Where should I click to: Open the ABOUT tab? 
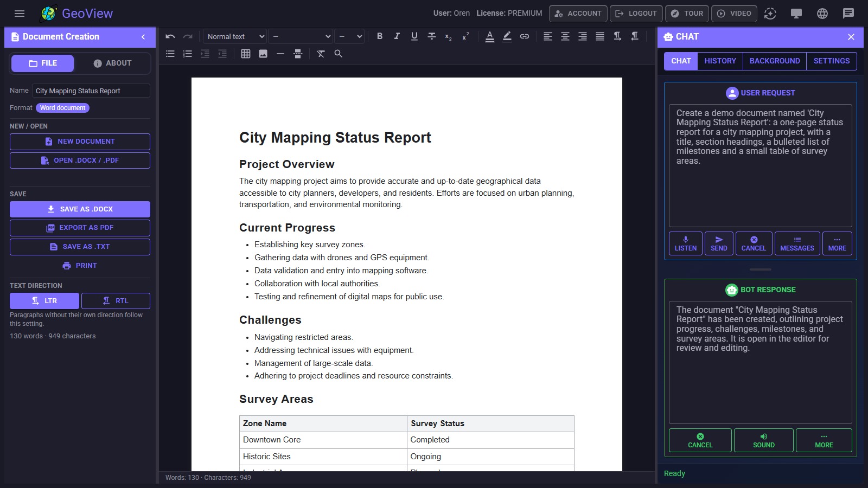point(113,63)
